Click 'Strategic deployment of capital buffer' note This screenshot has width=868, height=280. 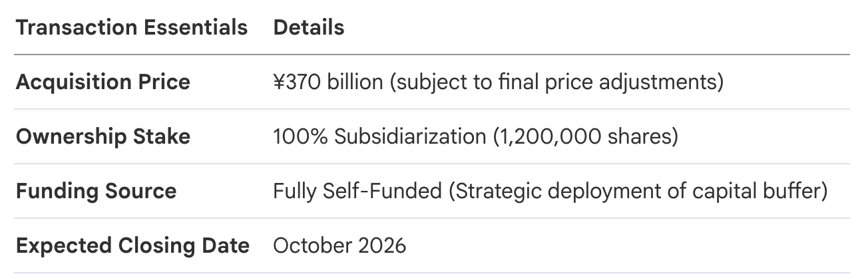[x=638, y=192]
